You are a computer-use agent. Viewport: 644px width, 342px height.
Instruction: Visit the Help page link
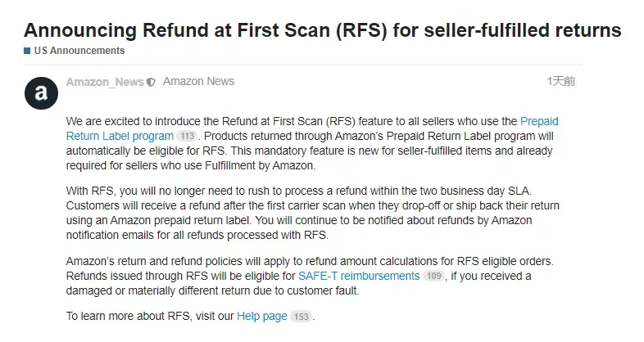point(262,316)
